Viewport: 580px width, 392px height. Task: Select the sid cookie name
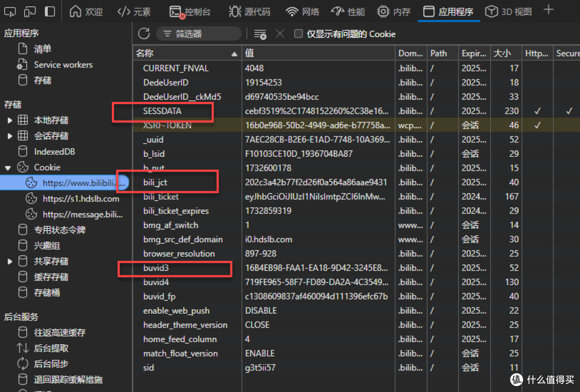point(148,368)
